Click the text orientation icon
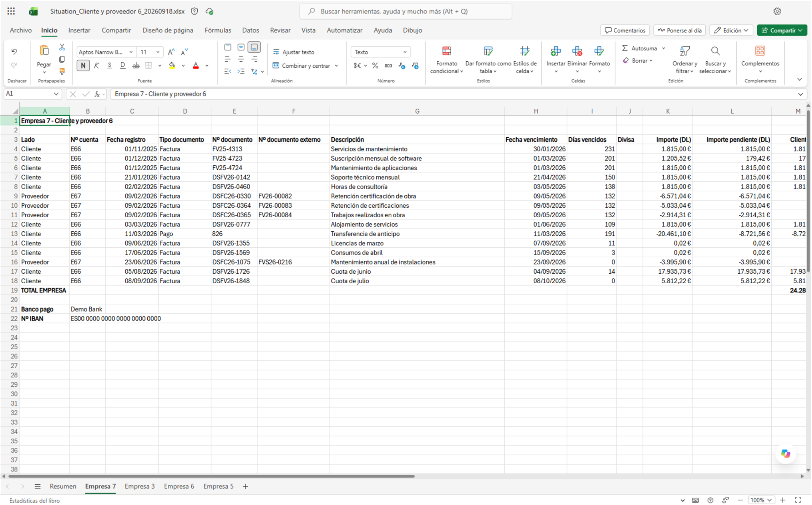The image size is (812, 505). click(x=254, y=71)
